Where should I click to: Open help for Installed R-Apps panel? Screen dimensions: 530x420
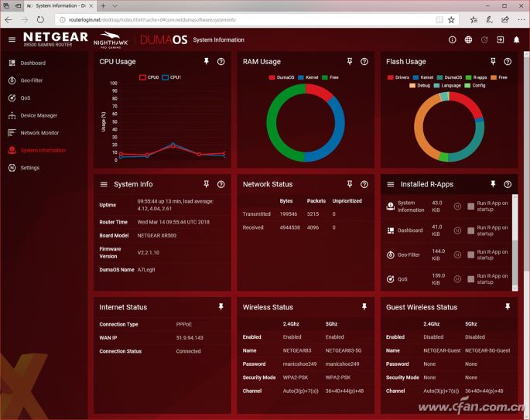508,184
